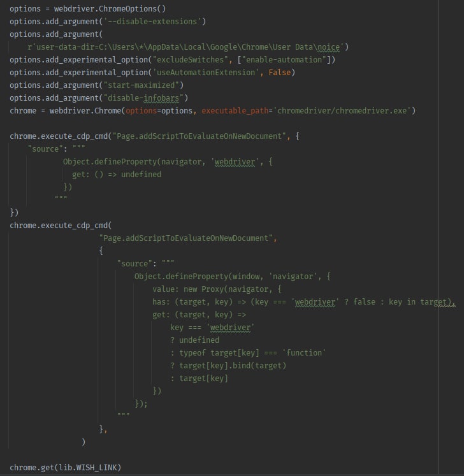This screenshot has width=464, height=476.
Task: Click the "enable-automation" string
Action: [x=284, y=60]
